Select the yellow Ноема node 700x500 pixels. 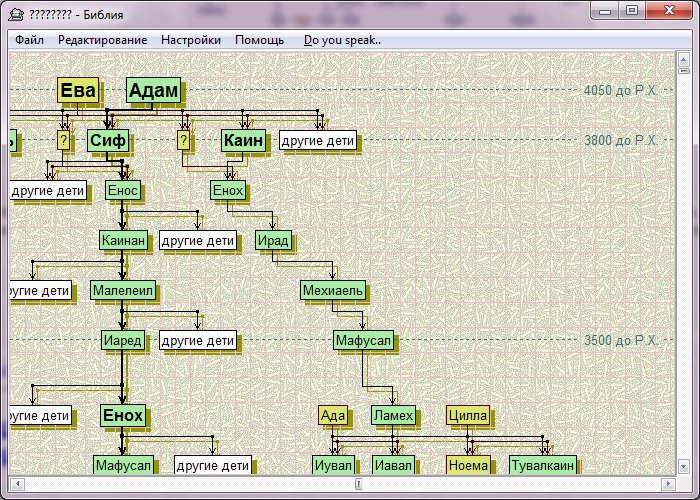coord(468,465)
